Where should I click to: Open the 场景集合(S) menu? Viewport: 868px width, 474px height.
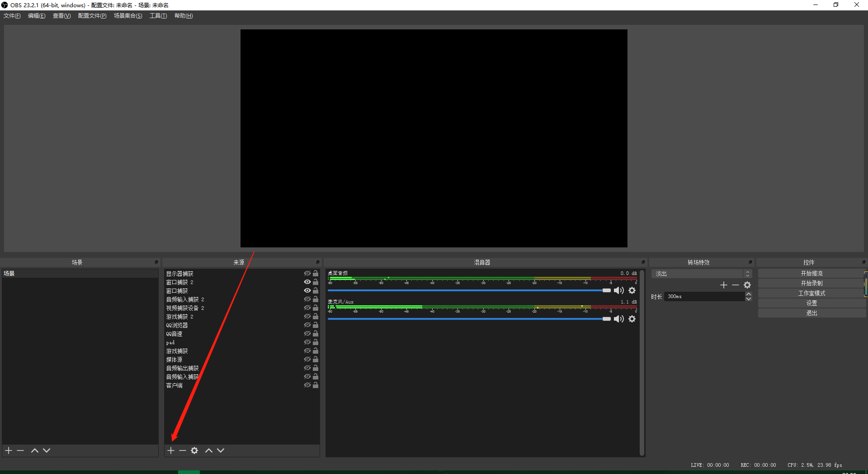pyautogui.click(x=128, y=16)
